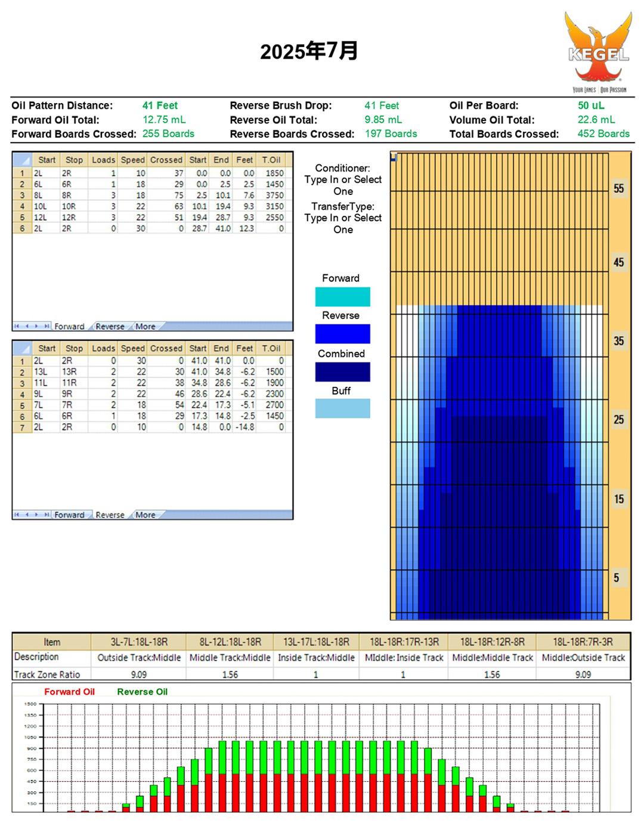This screenshot has width=644, height=833.
Task: Click the 35 feet marker on the lane ruler
Action: 619,341
